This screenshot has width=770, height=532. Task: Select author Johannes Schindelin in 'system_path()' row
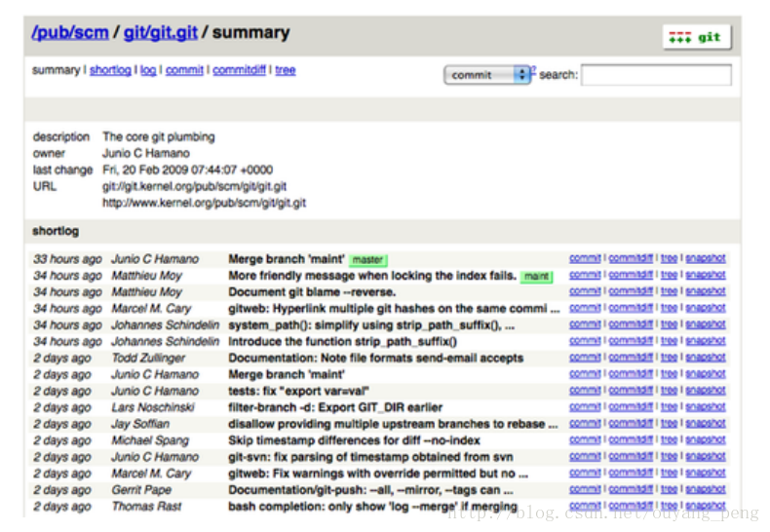166,325
